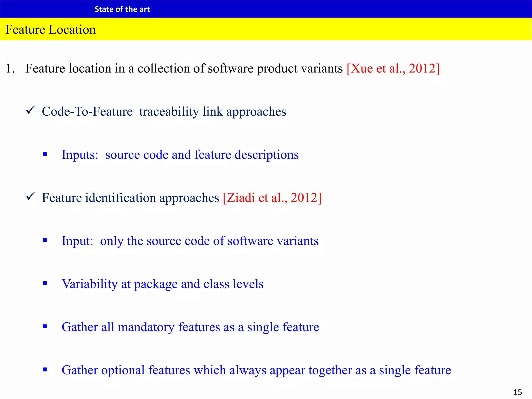Select 'Variability at package and class levels'
The width and height of the screenshot is (532, 399).
163,284
